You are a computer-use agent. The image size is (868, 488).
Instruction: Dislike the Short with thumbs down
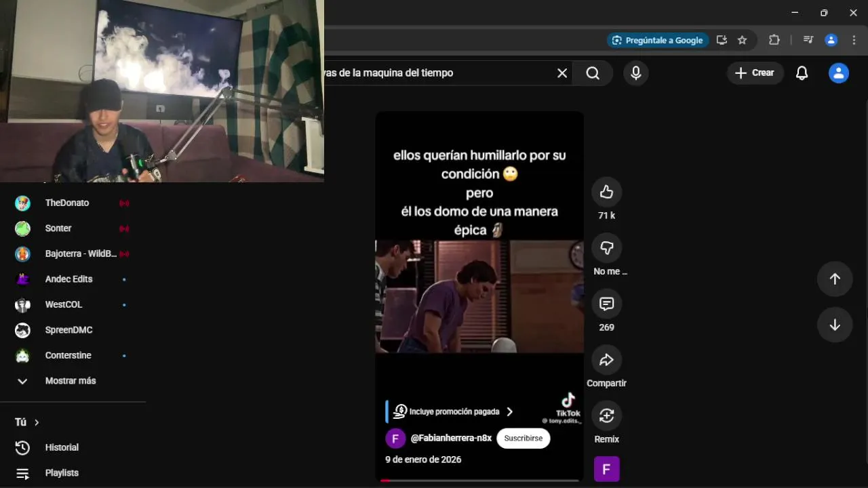606,248
